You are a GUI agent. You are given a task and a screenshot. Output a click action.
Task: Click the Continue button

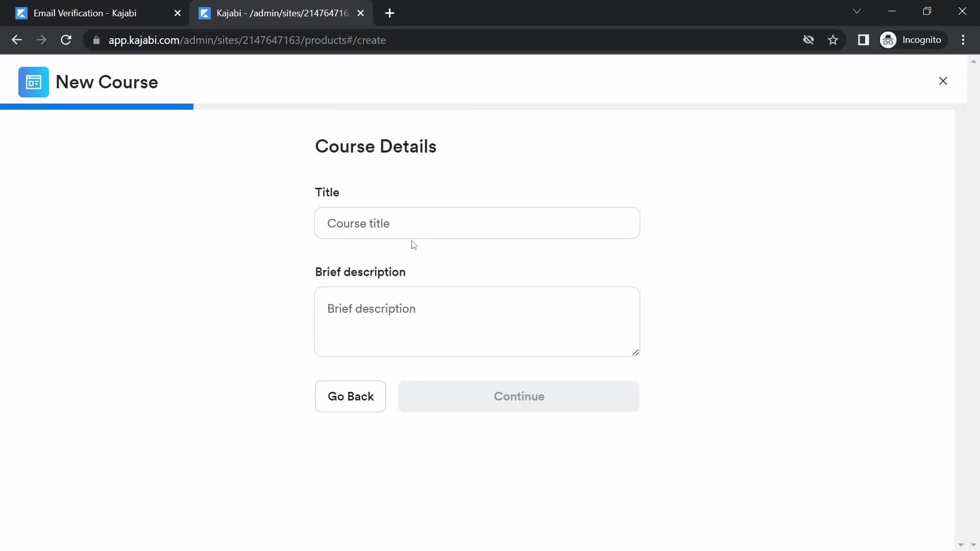(519, 396)
